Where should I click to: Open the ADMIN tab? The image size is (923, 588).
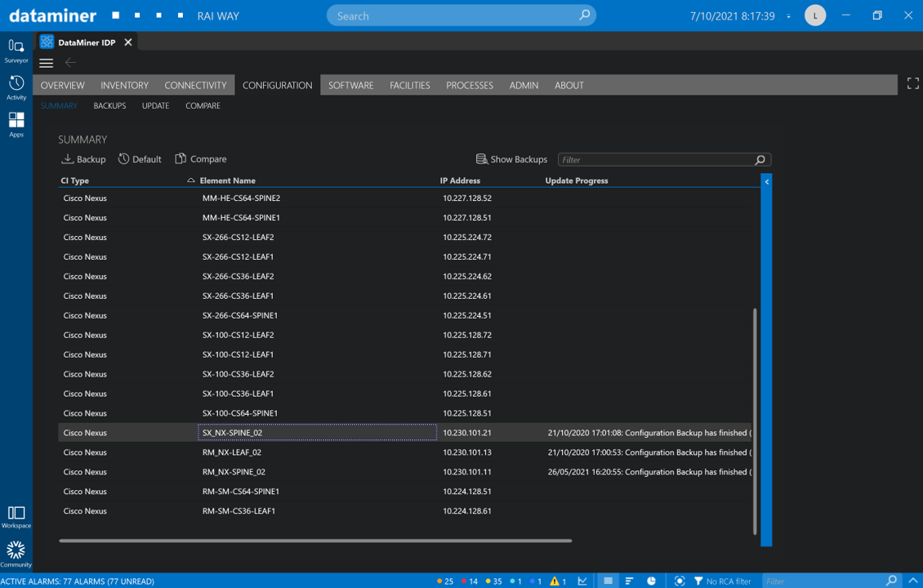[524, 86]
